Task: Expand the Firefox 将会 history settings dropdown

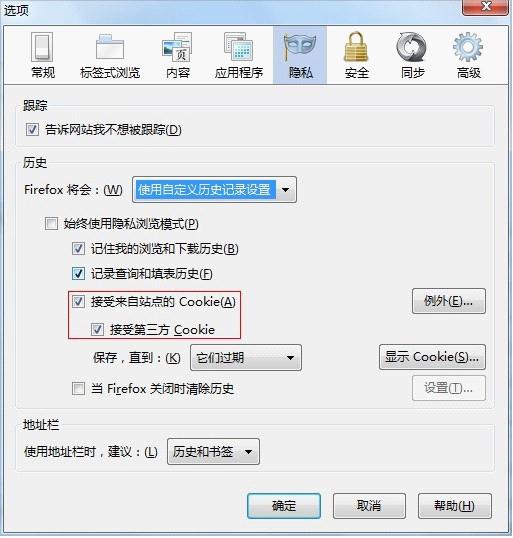Action: (x=214, y=189)
